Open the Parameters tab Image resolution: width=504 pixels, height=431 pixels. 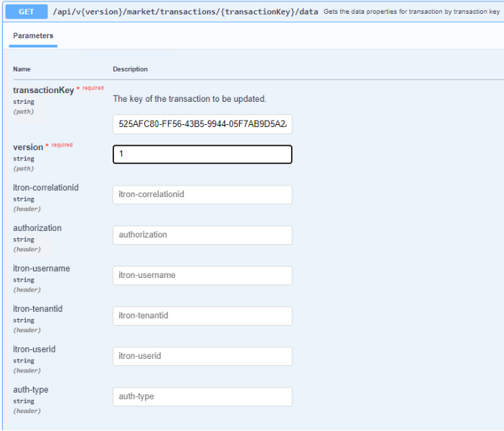pos(33,35)
